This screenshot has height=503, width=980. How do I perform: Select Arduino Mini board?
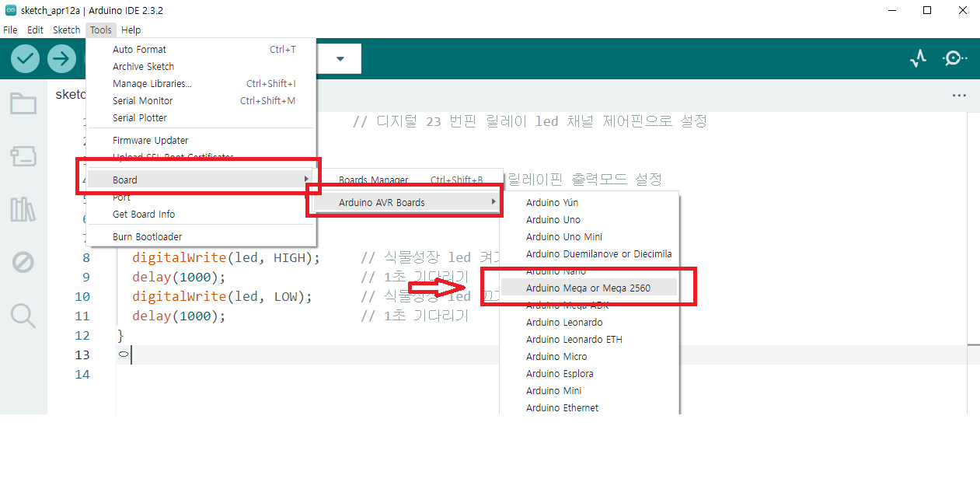(x=589, y=390)
